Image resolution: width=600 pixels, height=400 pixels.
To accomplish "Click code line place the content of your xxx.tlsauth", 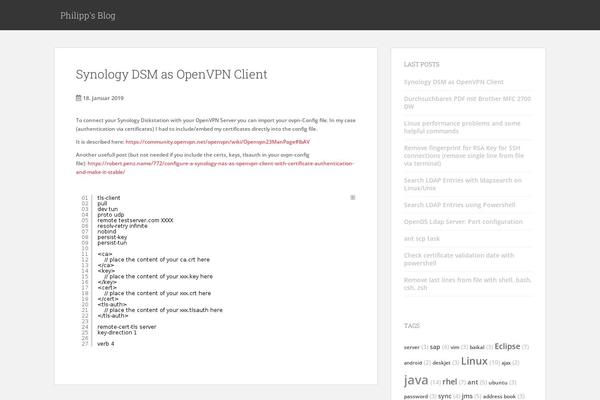I will point(163,310).
